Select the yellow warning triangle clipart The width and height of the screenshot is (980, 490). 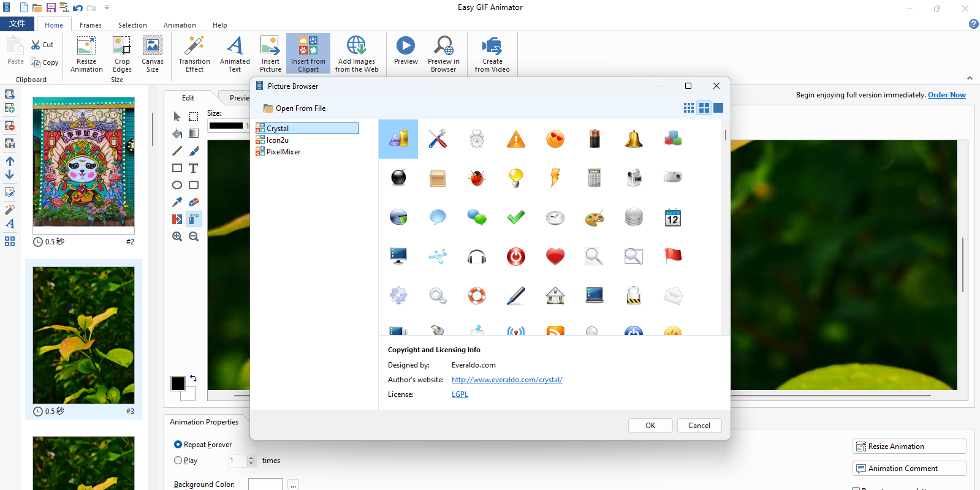tap(515, 139)
